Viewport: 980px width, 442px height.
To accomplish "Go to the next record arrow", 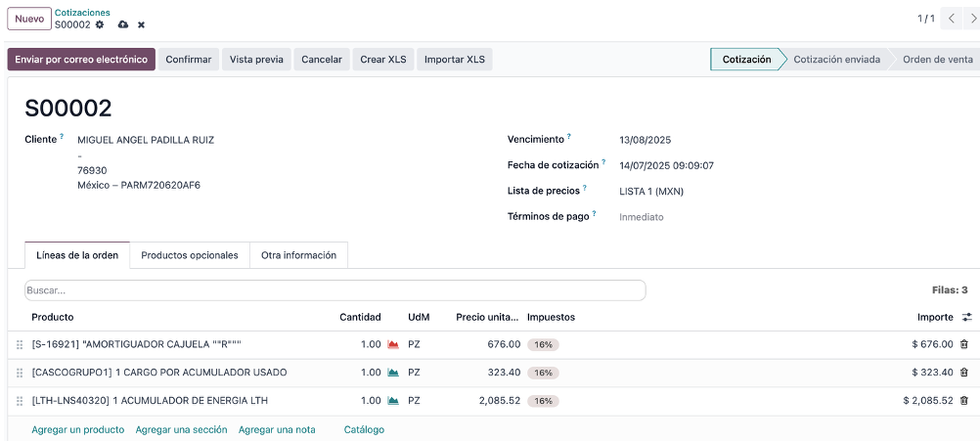I will click(972, 19).
